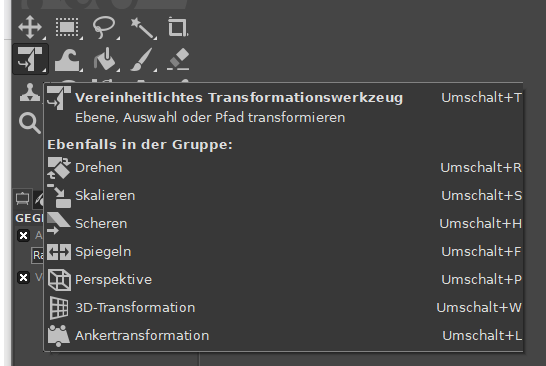The width and height of the screenshot is (546, 366).
Task: Activate the Eraser tool
Action: click(178, 59)
